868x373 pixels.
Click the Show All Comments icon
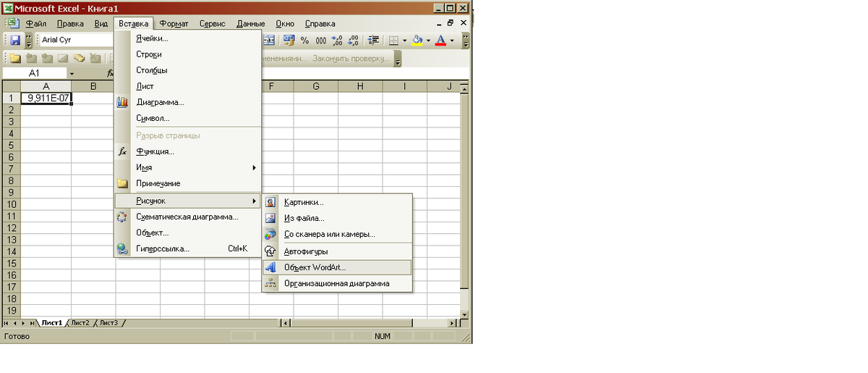coord(79,59)
